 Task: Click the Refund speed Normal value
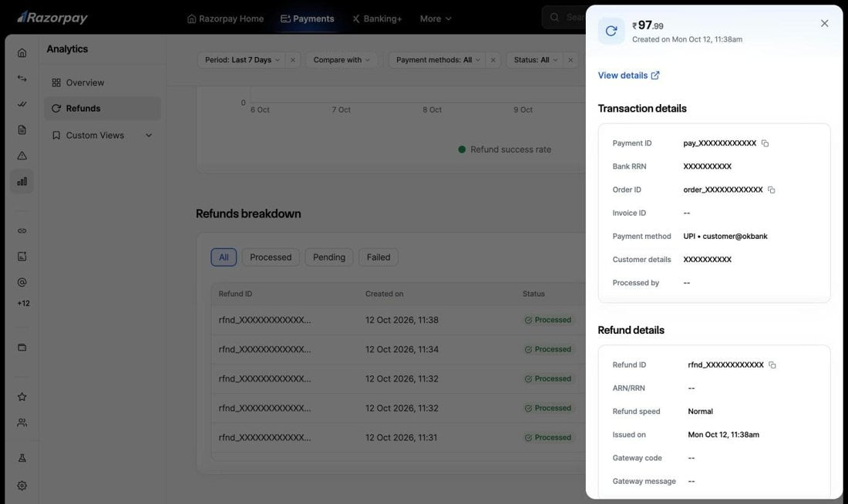pyautogui.click(x=700, y=412)
